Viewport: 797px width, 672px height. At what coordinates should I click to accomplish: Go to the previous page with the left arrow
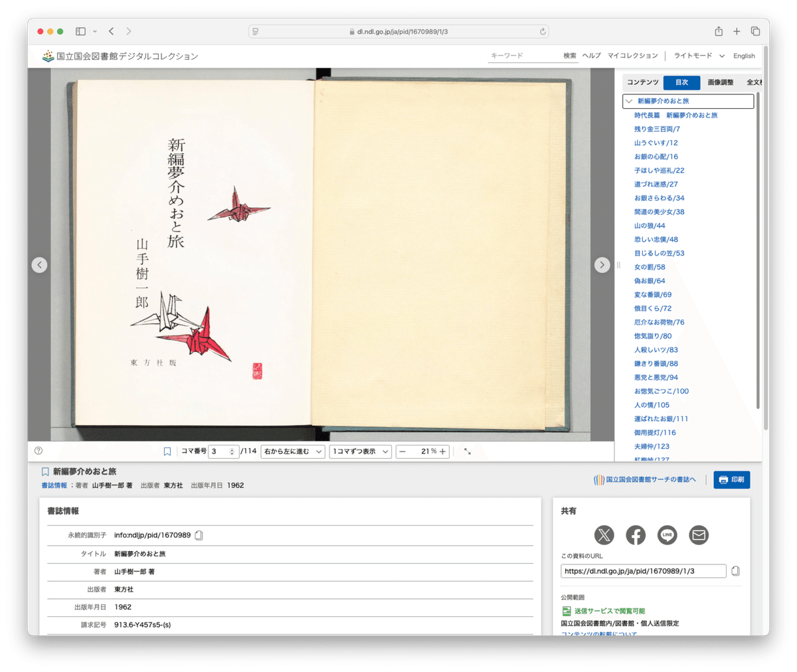[39, 264]
